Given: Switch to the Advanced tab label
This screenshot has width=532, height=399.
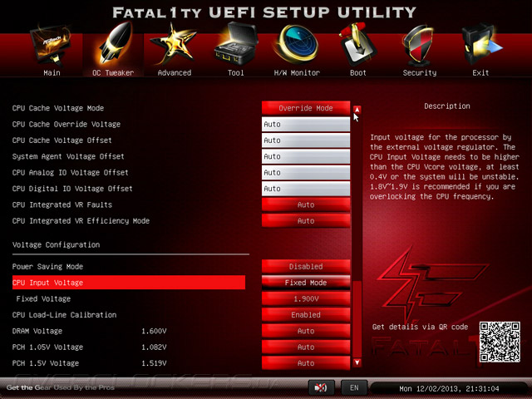Looking at the screenshot, I should pos(175,72).
